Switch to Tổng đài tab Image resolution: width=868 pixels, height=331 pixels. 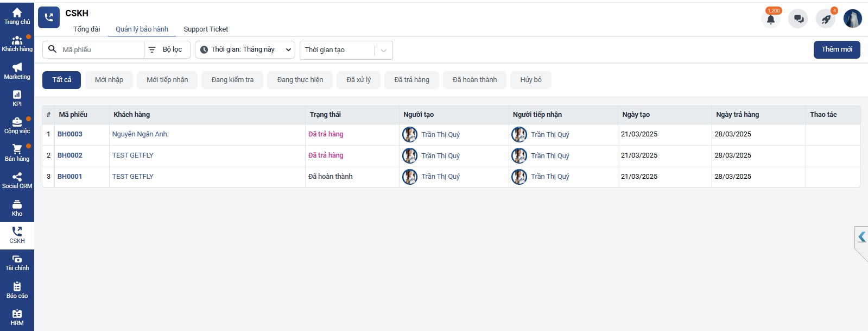click(x=87, y=29)
